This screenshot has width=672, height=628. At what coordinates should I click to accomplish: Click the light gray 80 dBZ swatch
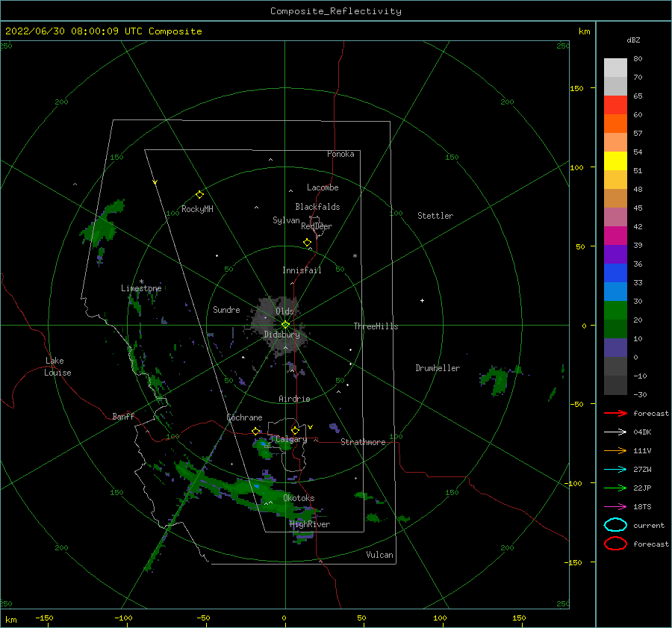[615, 67]
